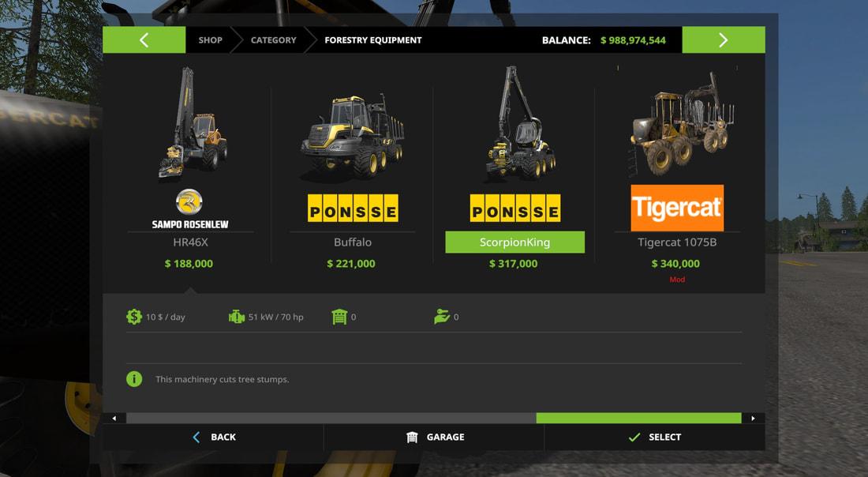Image resolution: width=868 pixels, height=477 pixels.
Task: Click the daily upkeep cost dollar icon
Action: [x=134, y=317]
